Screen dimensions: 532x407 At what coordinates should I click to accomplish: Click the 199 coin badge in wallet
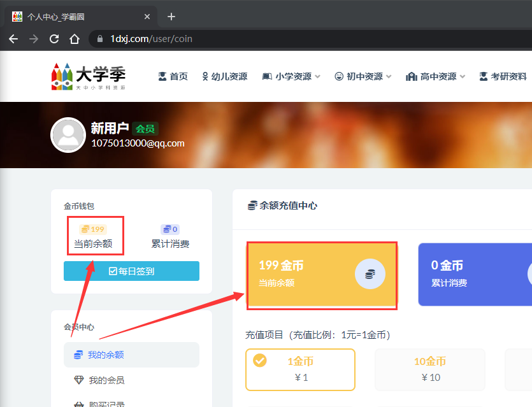92,229
